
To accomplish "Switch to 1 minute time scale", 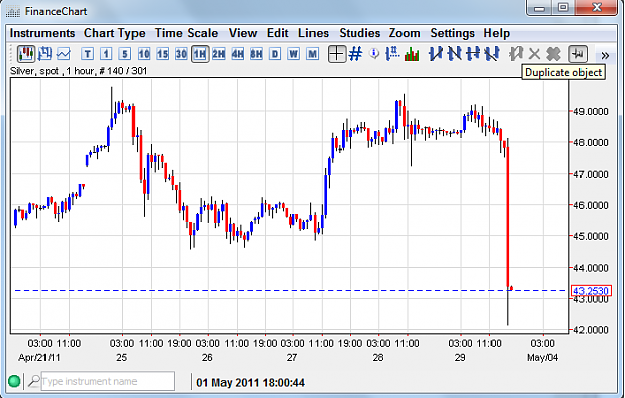I will coord(106,53).
